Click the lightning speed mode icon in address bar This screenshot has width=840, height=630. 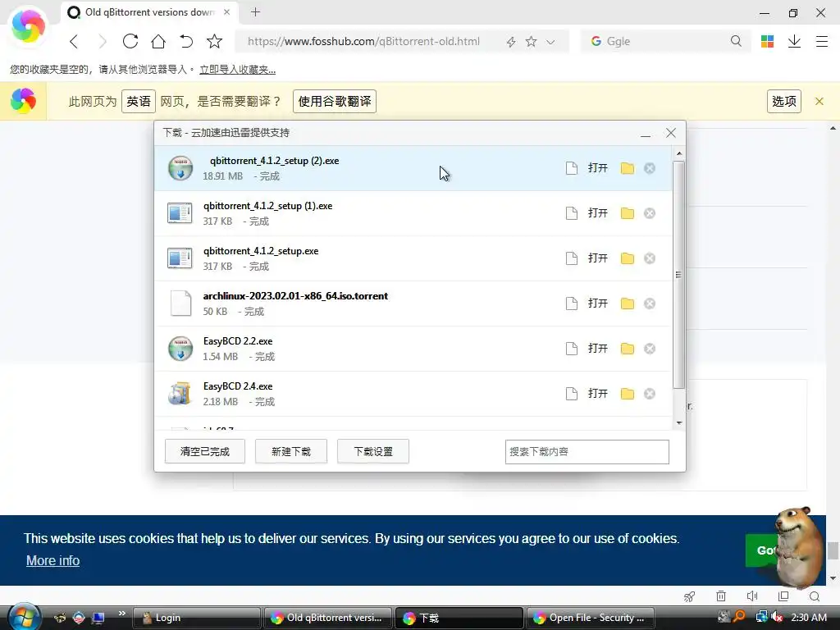(511, 42)
